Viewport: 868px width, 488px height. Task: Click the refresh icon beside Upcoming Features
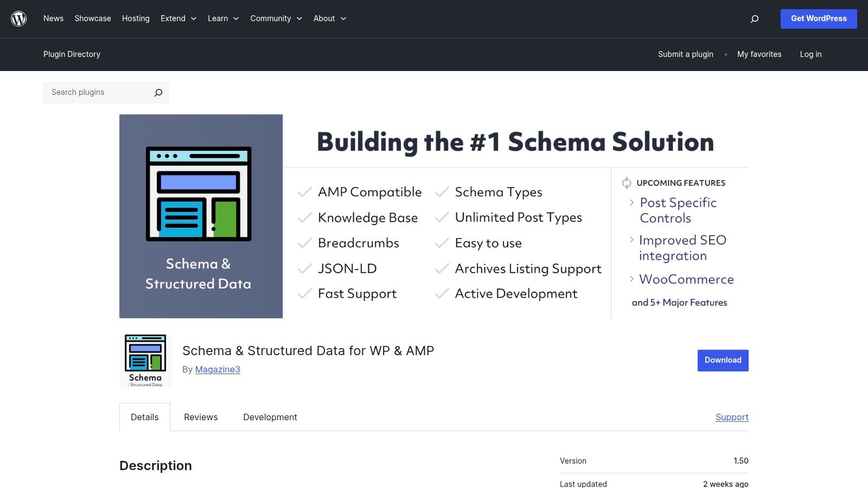coord(626,183)
